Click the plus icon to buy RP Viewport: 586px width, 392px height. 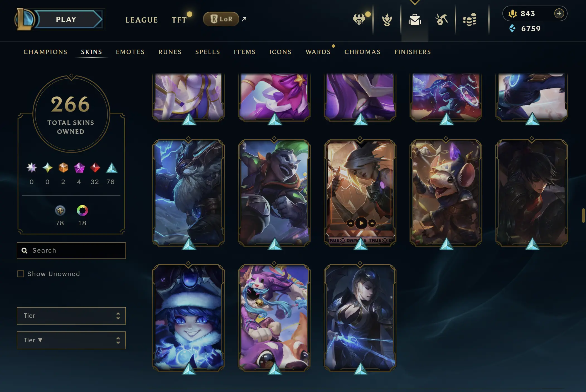(559, 13)
